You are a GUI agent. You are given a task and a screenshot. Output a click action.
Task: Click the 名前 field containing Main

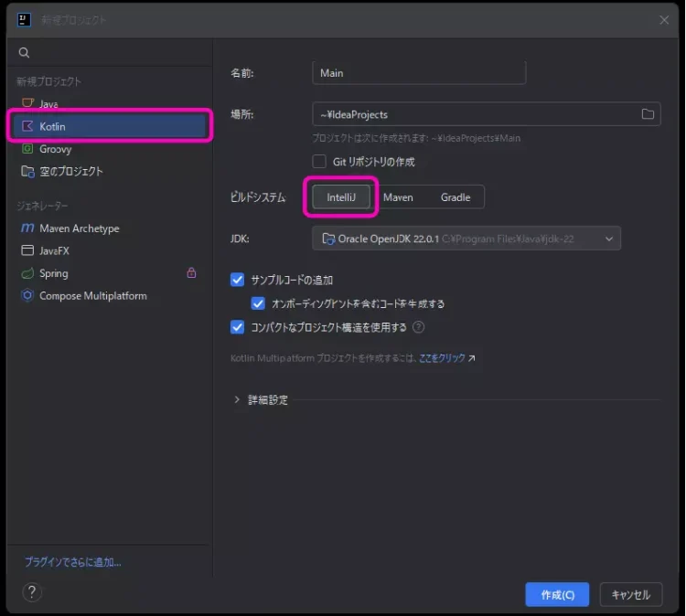(x=419, y=72)
